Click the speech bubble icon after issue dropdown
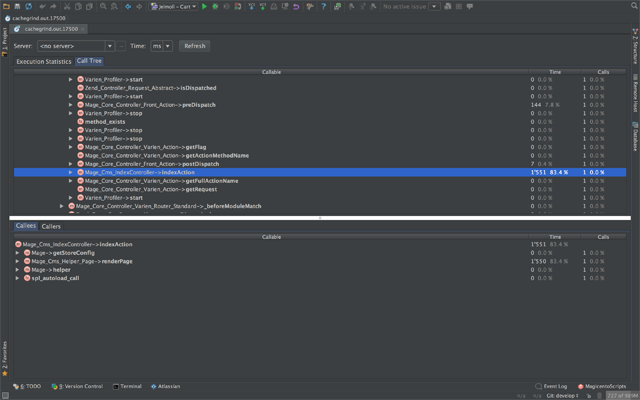The height and width of the screenshot is (400, 640). point(470,6)
